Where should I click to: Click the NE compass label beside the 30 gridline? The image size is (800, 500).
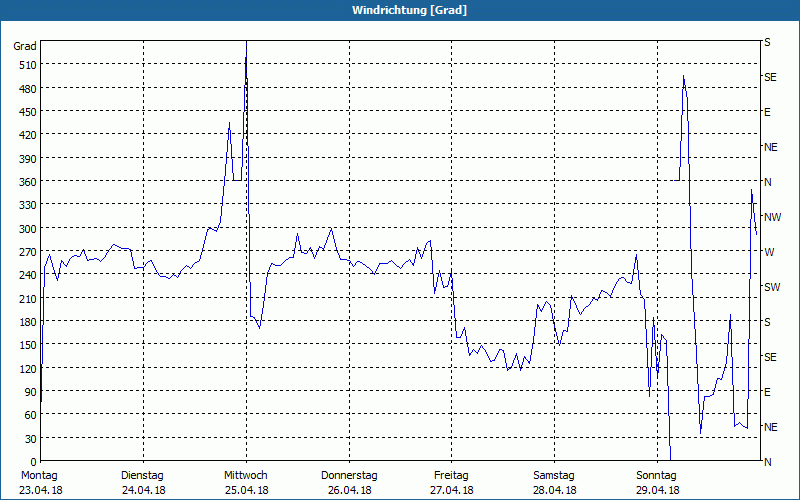click(x=770, y=427)
